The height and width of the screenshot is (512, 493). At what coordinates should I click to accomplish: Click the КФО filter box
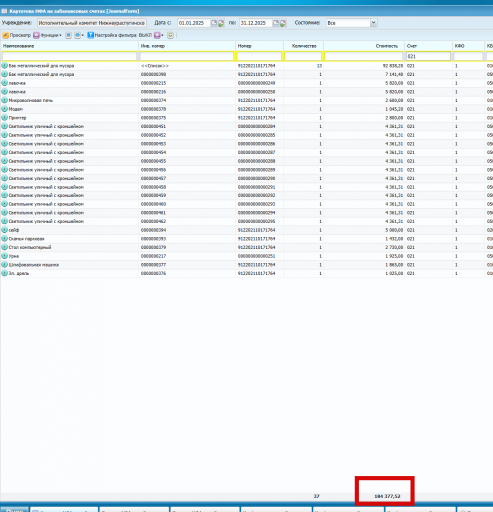coord(468,56)
